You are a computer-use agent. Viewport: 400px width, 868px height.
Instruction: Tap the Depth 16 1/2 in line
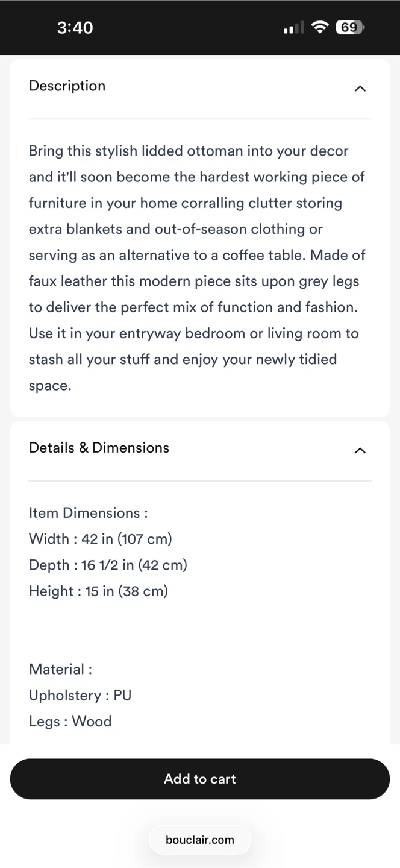[108, 565]
